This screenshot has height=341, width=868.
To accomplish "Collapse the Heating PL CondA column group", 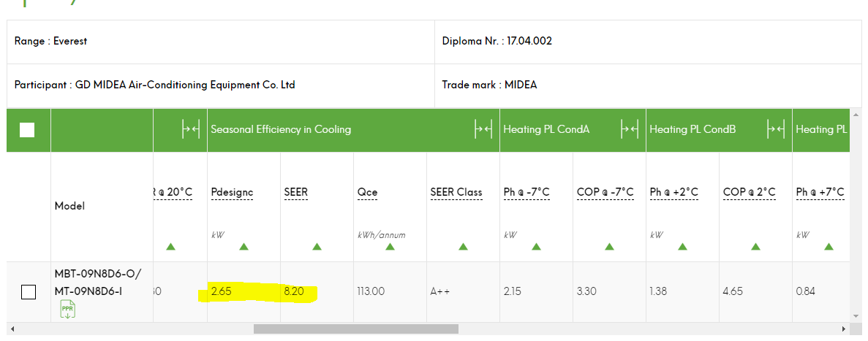I will point(629,129).
